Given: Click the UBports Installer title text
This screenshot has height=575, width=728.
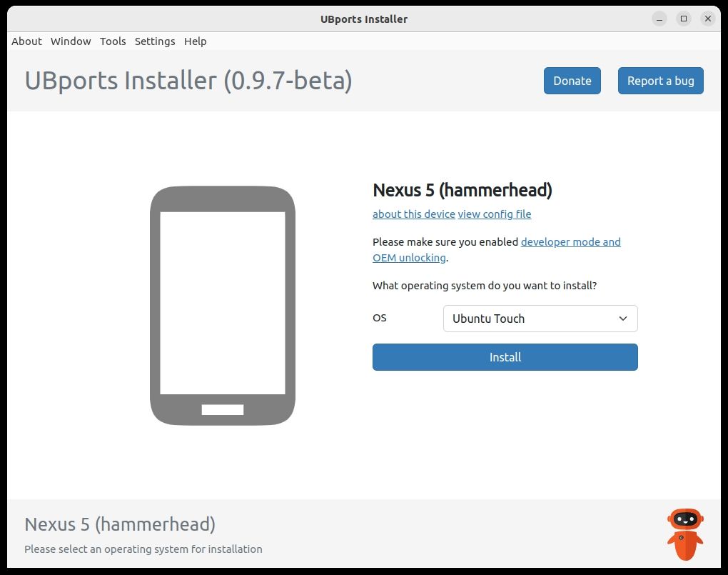Looking at the screenshot, I should click(x=188, y=81).
